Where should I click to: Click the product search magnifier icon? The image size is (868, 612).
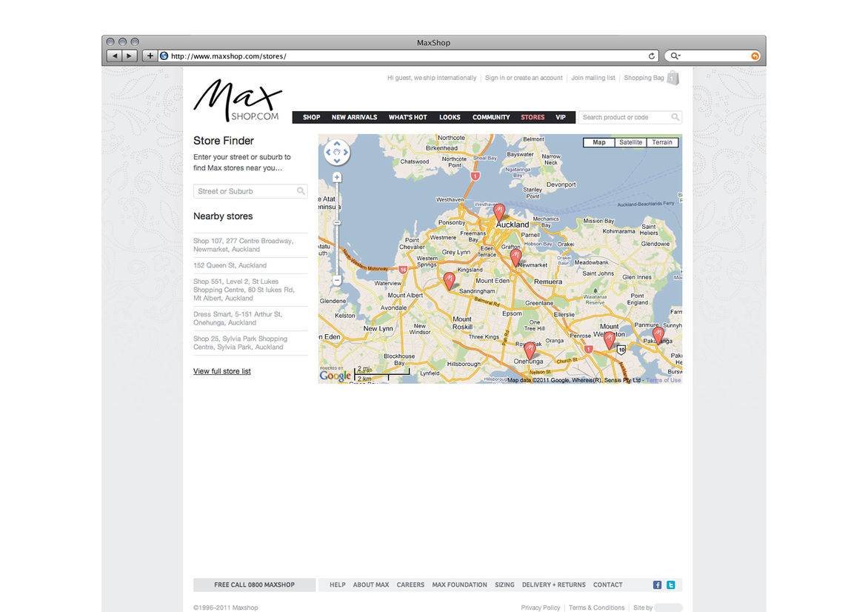675,117
